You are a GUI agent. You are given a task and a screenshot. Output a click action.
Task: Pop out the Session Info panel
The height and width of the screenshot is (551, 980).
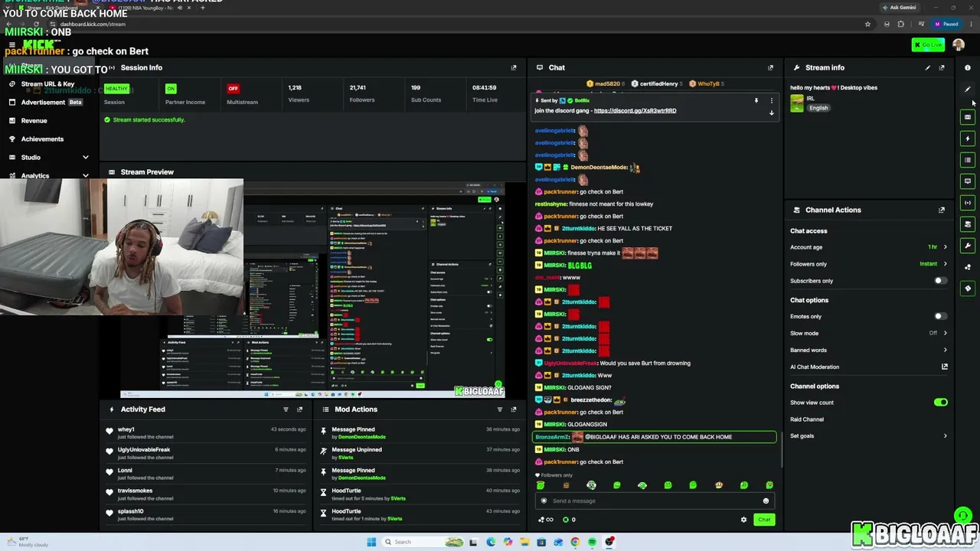click(x=514, y=67)
